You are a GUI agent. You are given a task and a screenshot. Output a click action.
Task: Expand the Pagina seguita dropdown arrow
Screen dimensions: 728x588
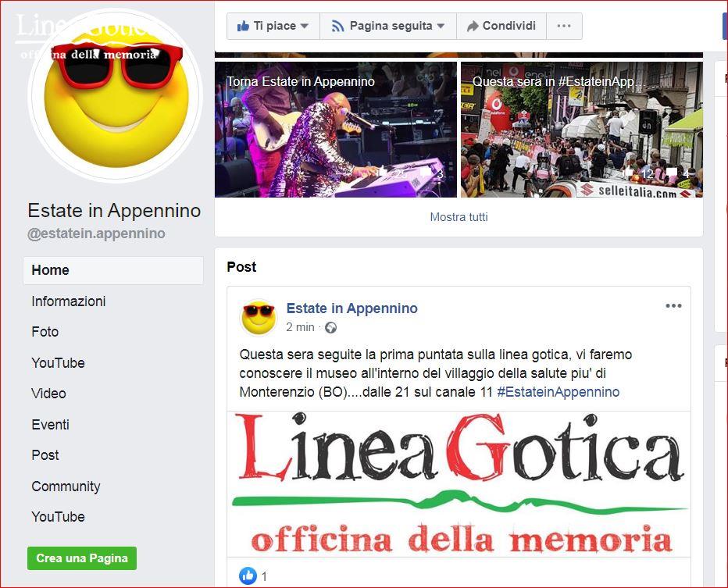pyautogui.click(x=441, y=27)
